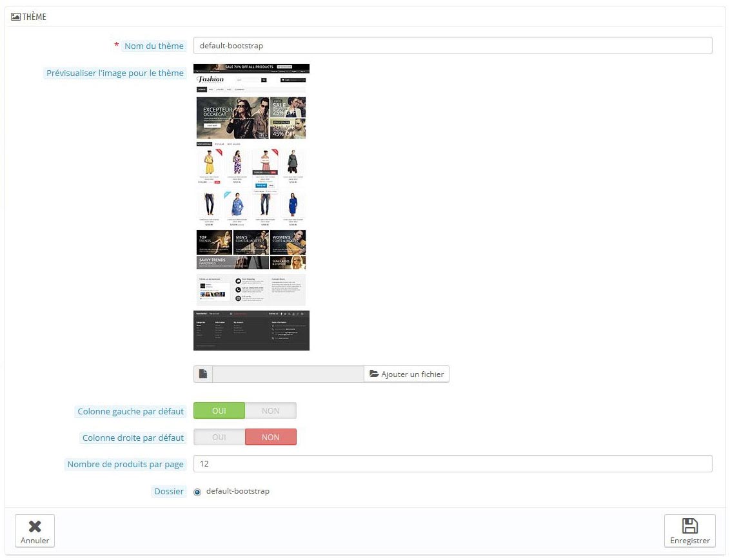
Task: Click the X cancel icon above Annuler
Action: (35, 526)
